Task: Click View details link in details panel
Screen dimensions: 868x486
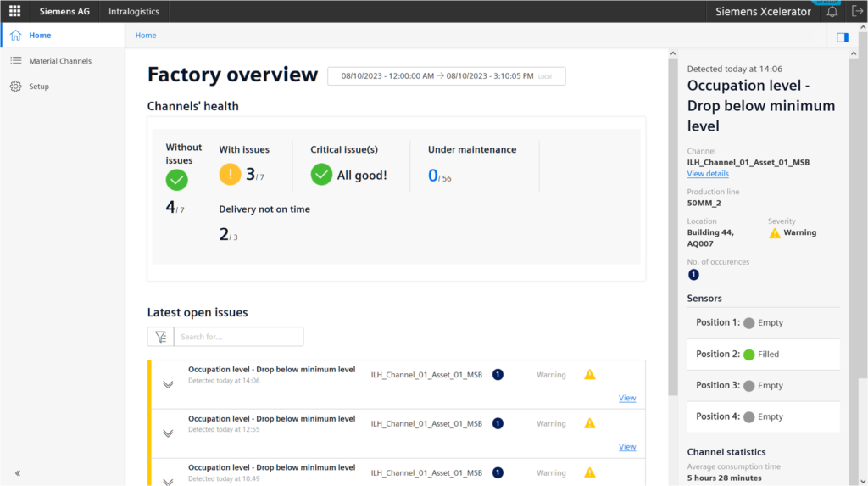Action: (708, 174)
